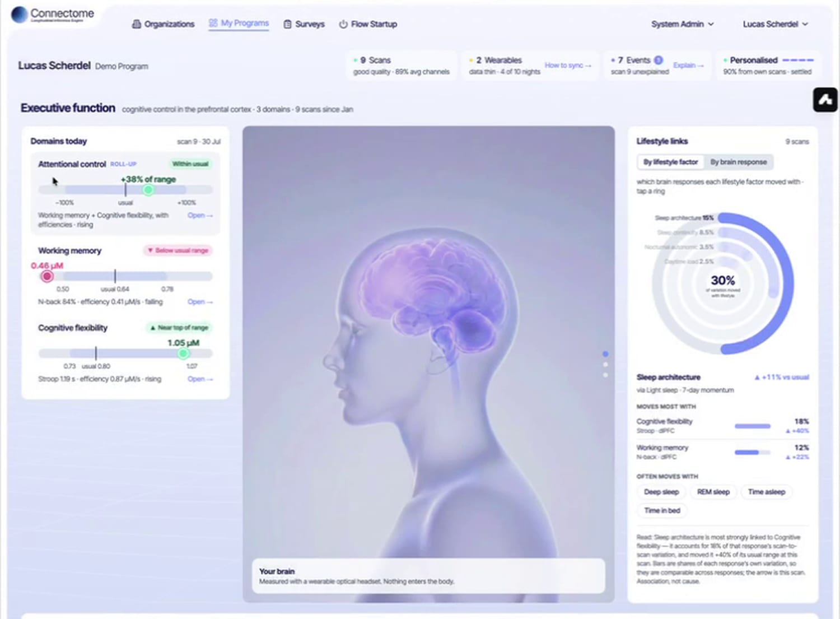840x619 pixels.
Task: Select the Daytime load 2.5% ring label
Action: click(689, 262)
